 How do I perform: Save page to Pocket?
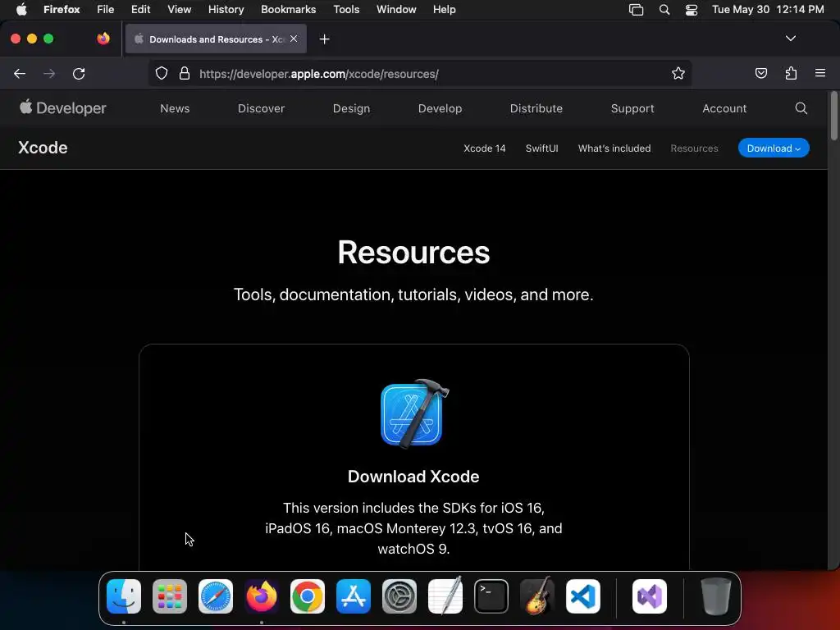761,73
